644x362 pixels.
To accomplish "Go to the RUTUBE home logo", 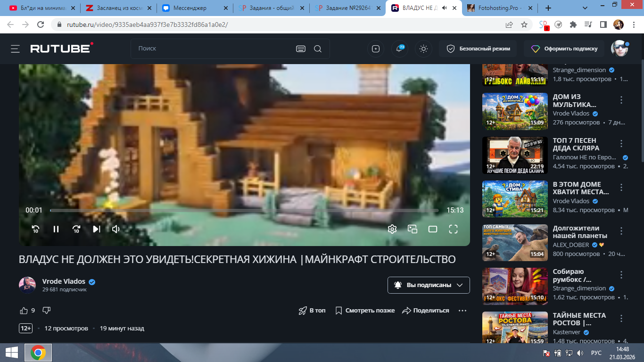I will 62,48.
